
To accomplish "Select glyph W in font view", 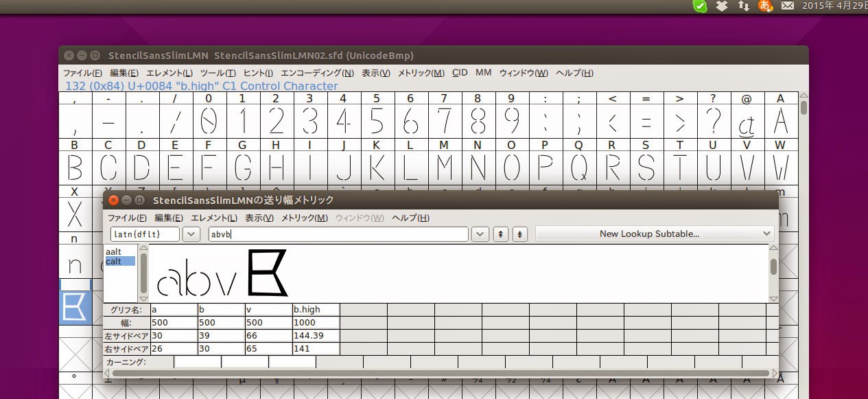I will (x=780, y=168).
